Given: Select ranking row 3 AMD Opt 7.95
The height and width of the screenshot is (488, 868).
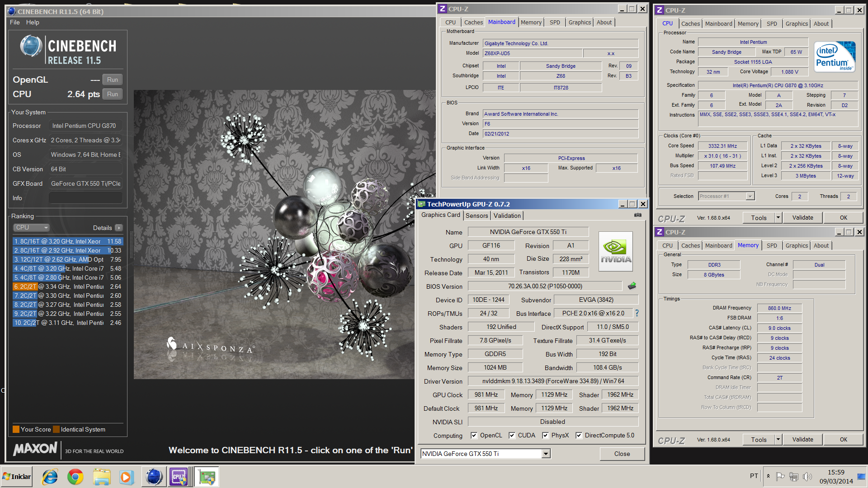Looking at the screenshot, I should (x=68, y=259).
